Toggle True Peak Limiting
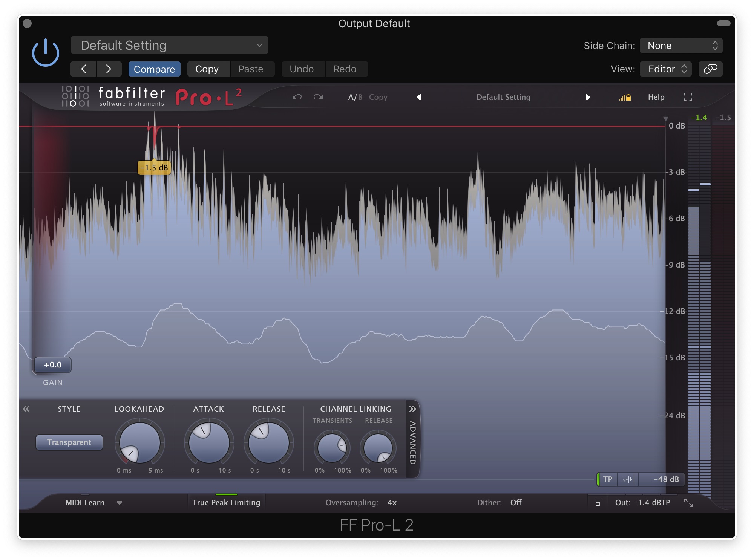Screen dimensions: 754x560 [226, 503]
